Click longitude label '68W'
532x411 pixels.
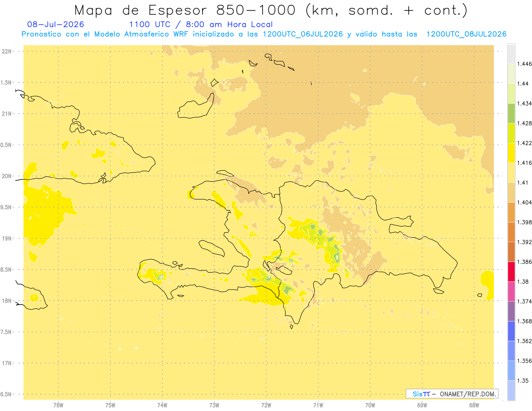coord(474,405)
